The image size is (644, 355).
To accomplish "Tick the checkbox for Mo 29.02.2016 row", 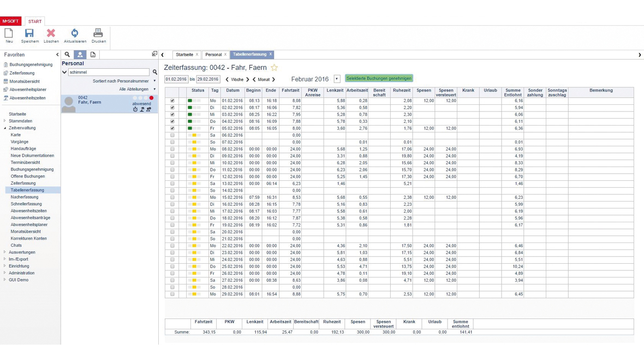I will tap(172, 294).
